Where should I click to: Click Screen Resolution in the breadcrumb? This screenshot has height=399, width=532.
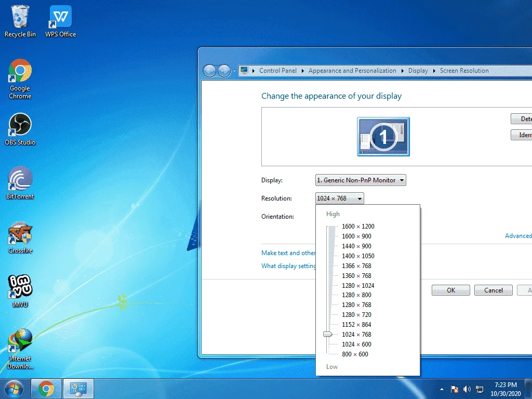click(464, 71)
